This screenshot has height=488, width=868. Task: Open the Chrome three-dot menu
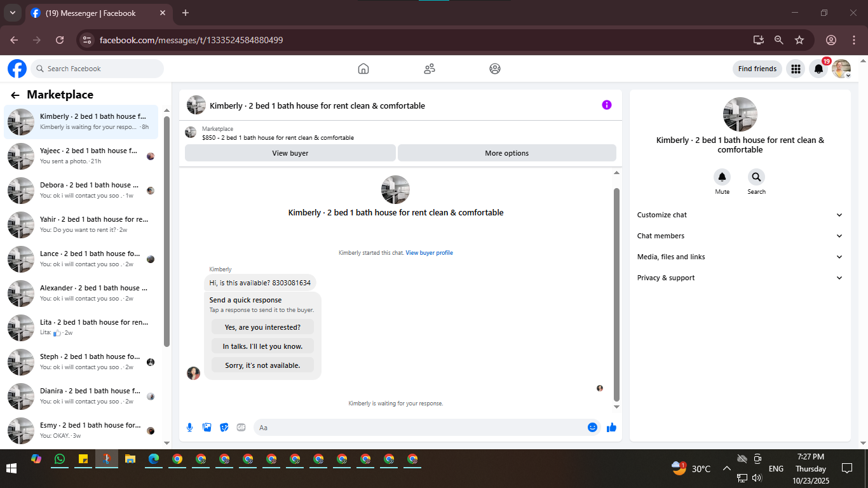click(853, 40)
